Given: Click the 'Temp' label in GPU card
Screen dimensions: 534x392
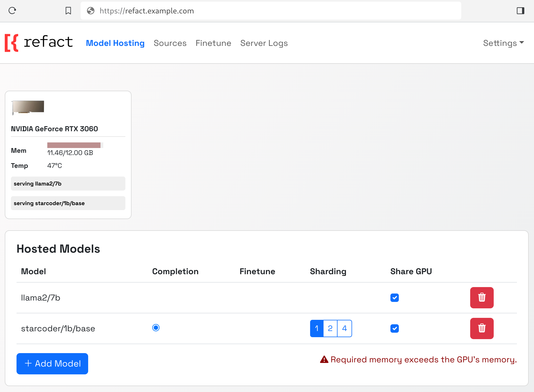Looking at the screenshot, I should coord(19,166).
